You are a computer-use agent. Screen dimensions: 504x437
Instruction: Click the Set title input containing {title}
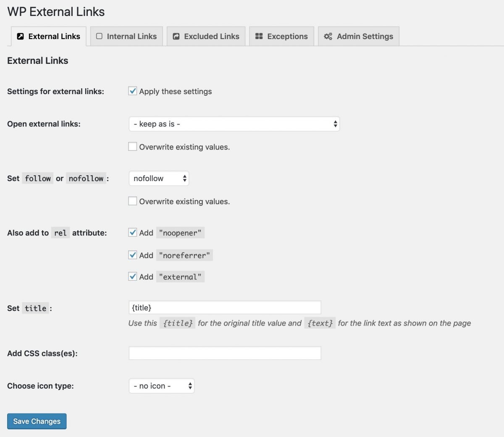click(225, 307)
